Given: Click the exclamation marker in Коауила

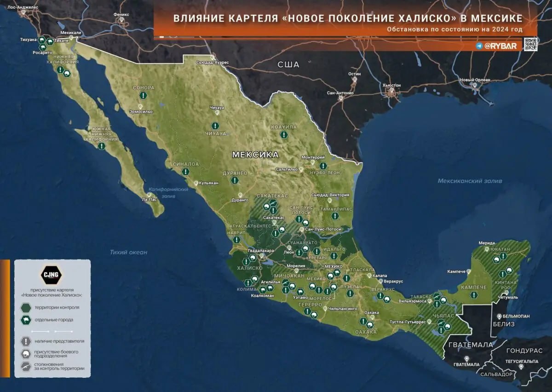Looking at the screenshot, I should [x=284, y=135].
